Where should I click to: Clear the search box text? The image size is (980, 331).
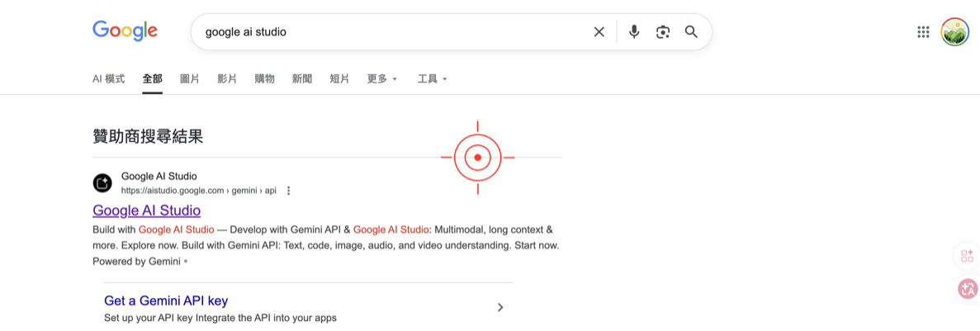tap(599, 32)
